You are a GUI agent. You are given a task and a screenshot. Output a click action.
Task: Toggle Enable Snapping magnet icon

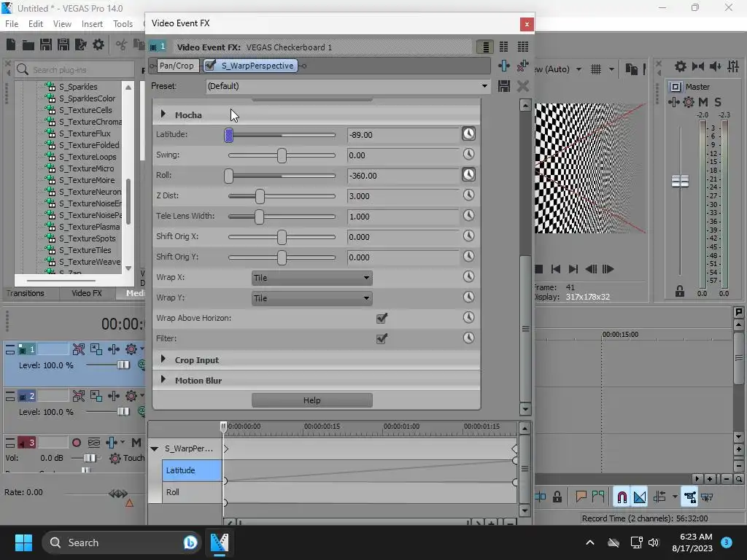click(622, 497)
